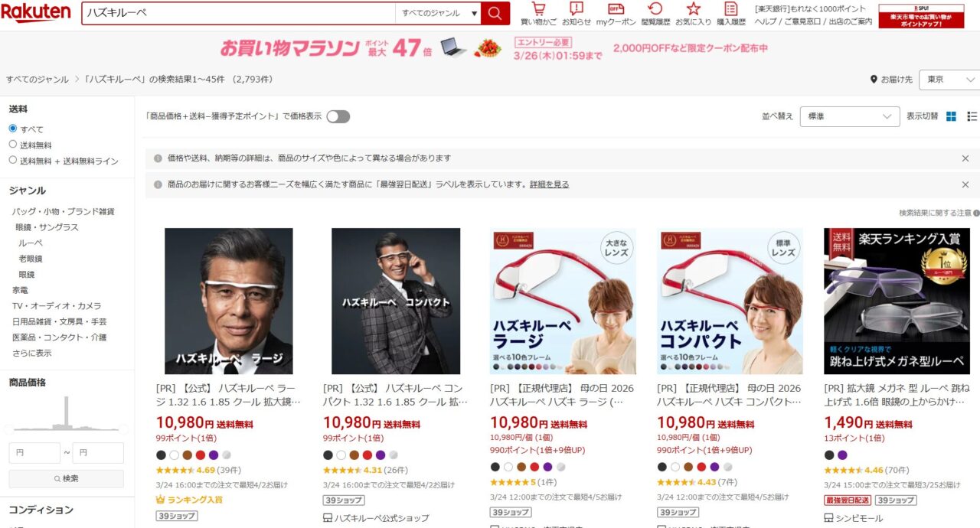The height and width of the screenshot is (528, 980).
Task: Switch to grid view display icon
Action: (x=952, y=116)
